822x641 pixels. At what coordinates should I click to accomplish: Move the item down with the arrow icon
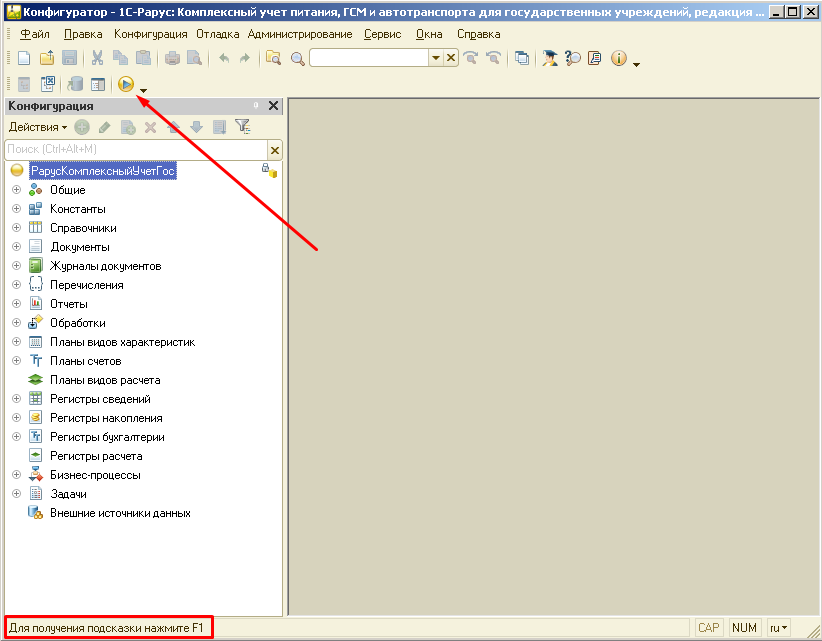click(196, 127)
